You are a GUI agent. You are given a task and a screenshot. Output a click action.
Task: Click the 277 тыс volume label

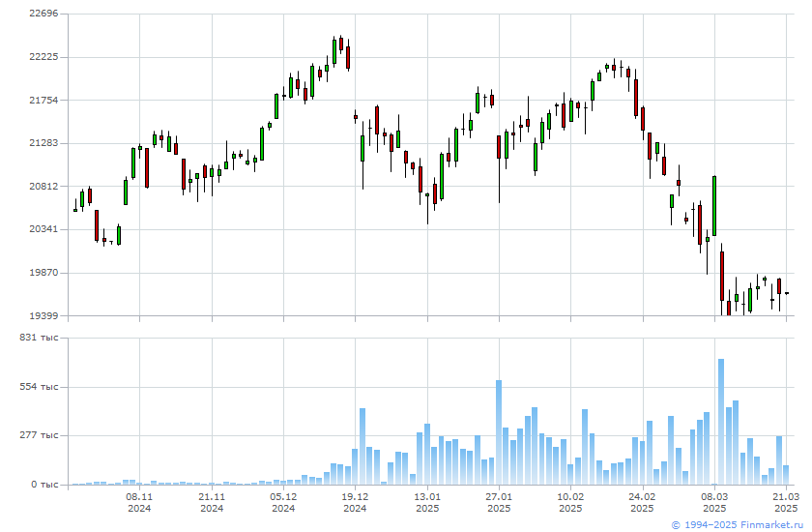(x=39, y=435)
